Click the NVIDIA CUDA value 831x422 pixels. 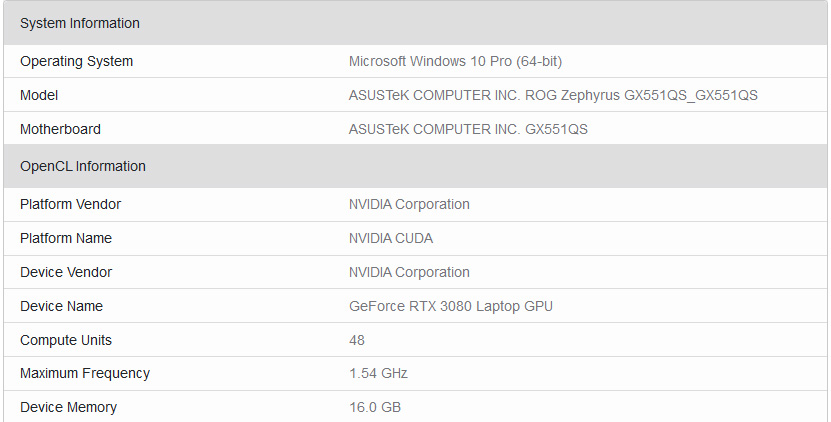(x=391, y=239)
